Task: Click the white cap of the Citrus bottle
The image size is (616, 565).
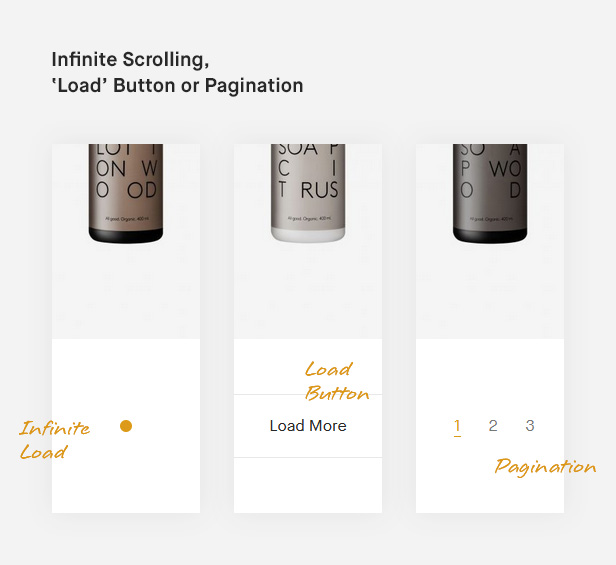Action: tap(308, 235)
